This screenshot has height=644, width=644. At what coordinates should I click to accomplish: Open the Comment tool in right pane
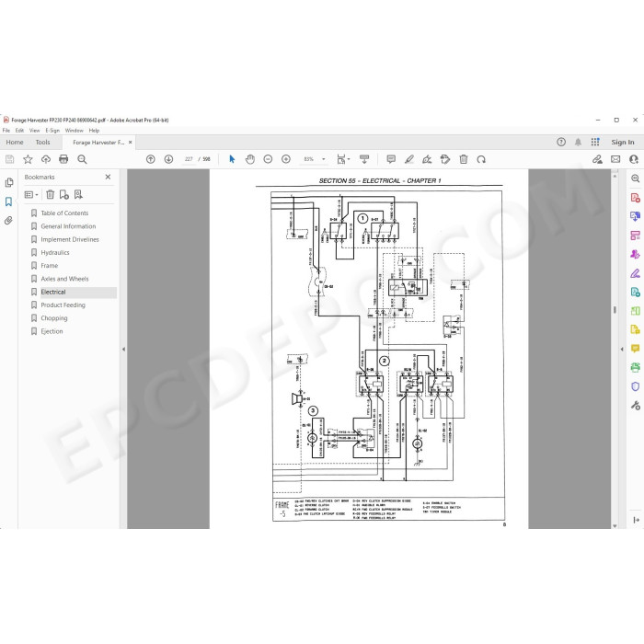[636, 349]
